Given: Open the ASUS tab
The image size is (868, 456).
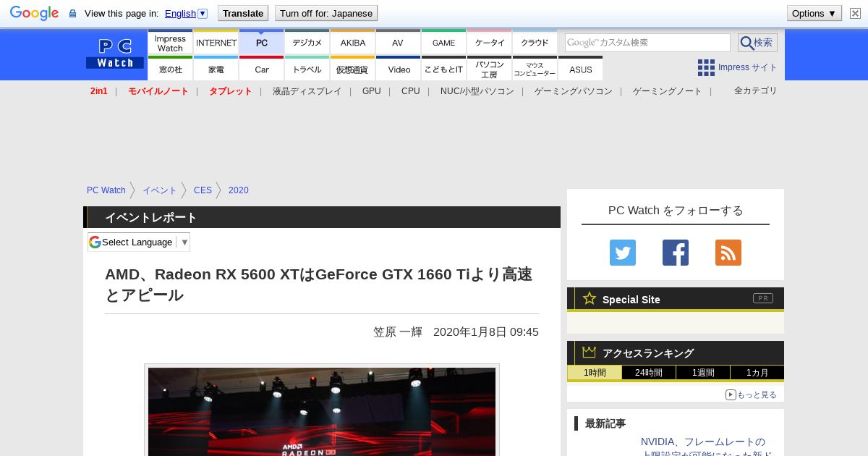Looking at the screenshot, I should 581,69.
